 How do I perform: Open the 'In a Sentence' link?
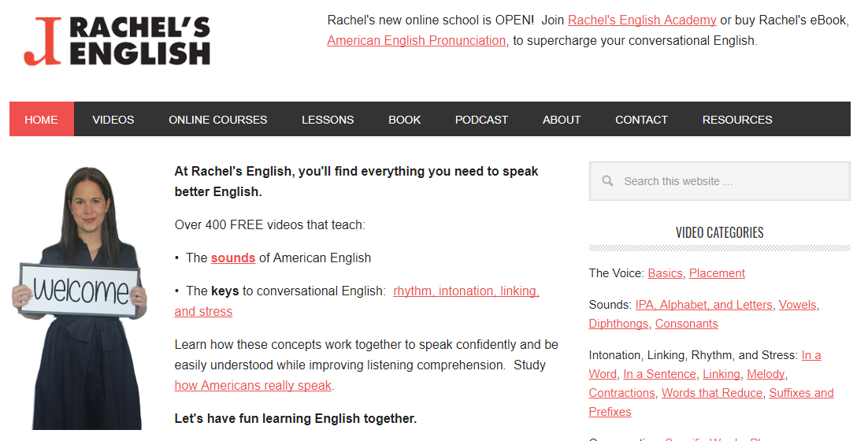[x=659, y=374]
